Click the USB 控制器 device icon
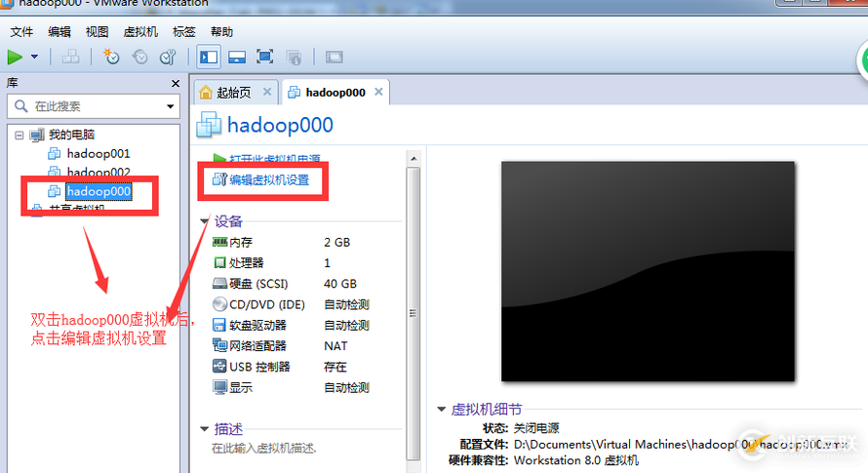 coord(219,367)
